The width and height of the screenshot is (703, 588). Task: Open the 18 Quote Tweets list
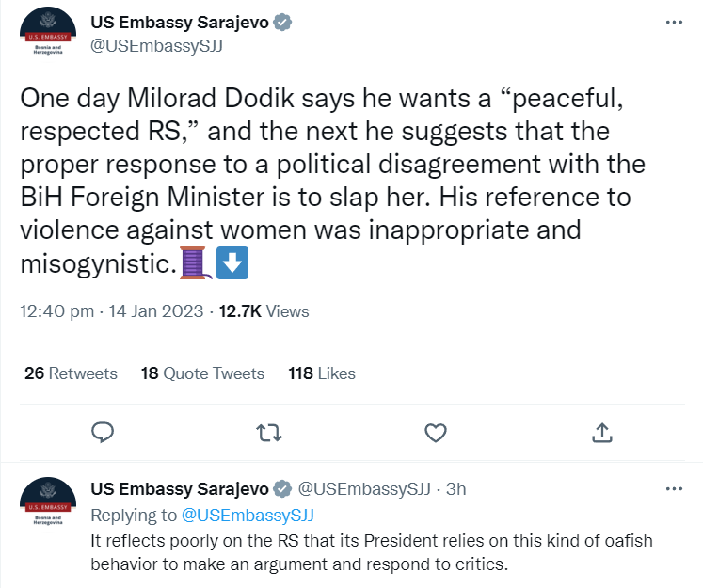pyautogui.click(x=202, y=373)
